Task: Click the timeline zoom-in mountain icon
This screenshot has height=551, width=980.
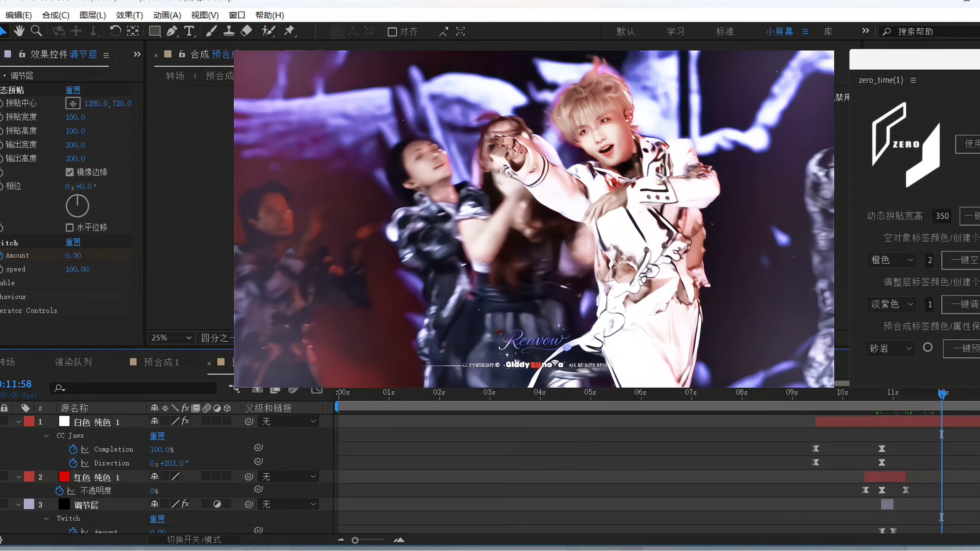Action: click(399, 540)
